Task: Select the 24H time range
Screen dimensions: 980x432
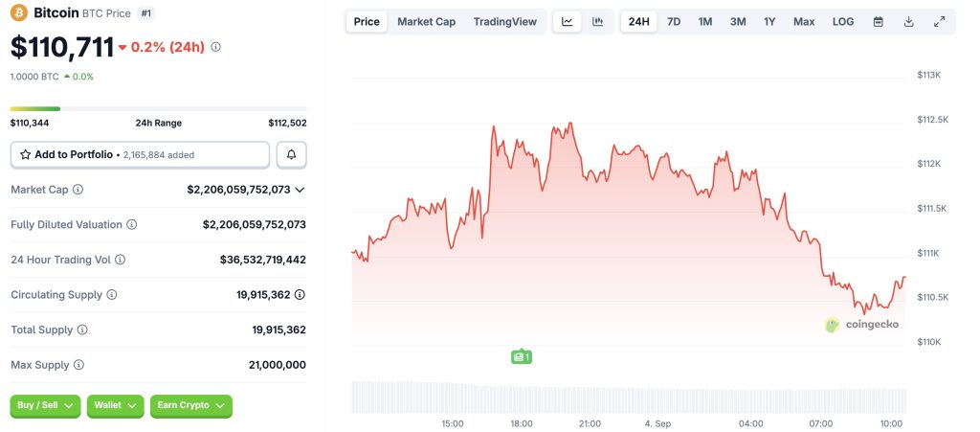Action: (639, 22)
